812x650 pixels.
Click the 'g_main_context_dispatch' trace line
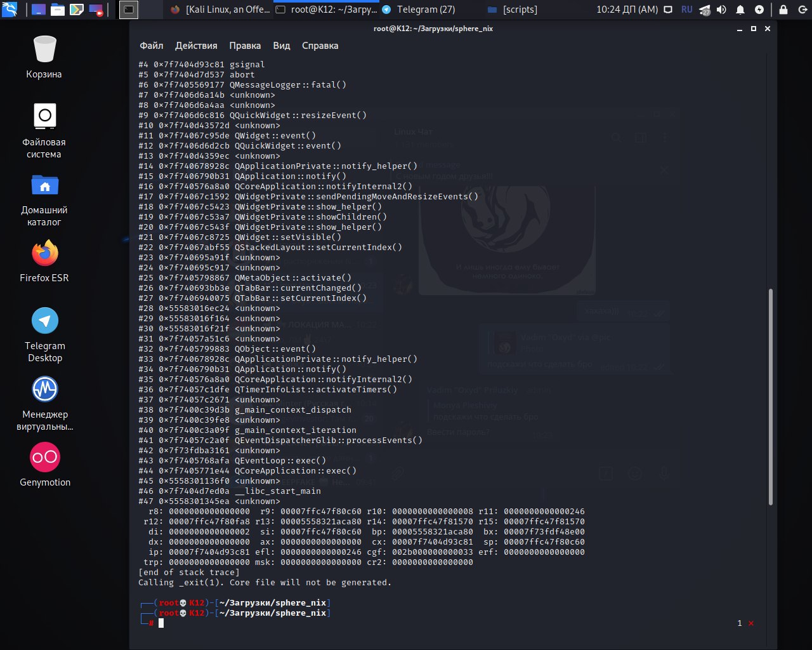[245, 409]
